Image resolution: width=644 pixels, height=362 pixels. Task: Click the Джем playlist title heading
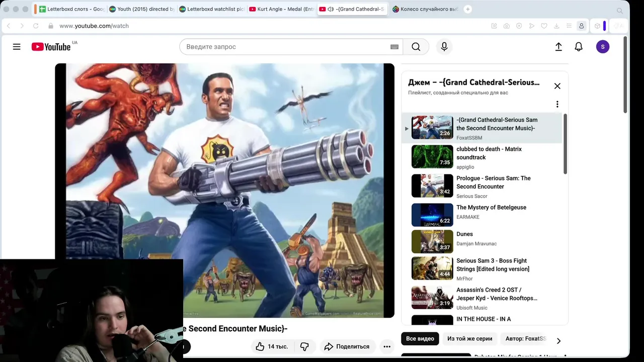(473, 82)
